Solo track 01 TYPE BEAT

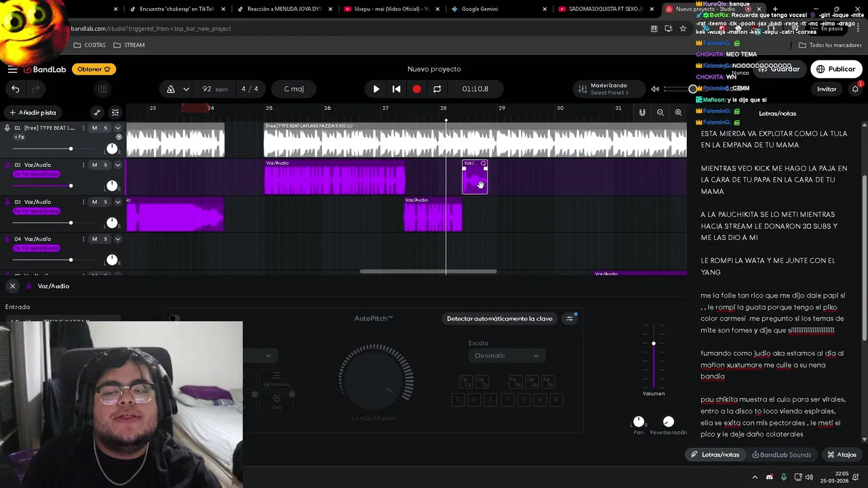106,128
